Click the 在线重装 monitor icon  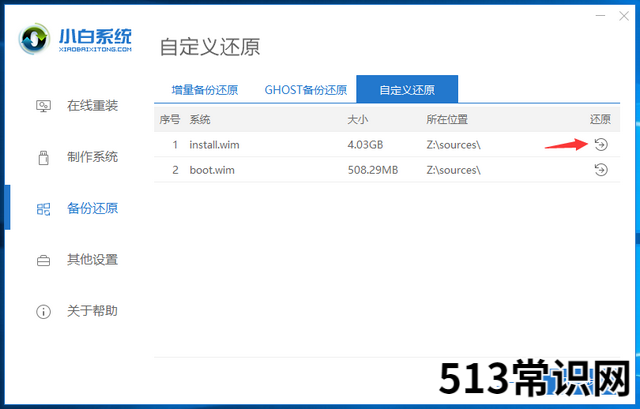pyautogui.click(x=43, y=106)
